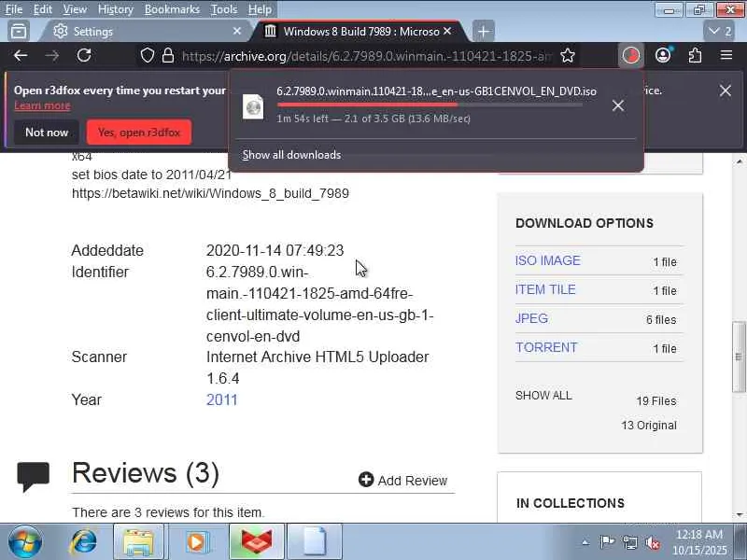Open the ITEM TILE download option

[x=545, y=289]
